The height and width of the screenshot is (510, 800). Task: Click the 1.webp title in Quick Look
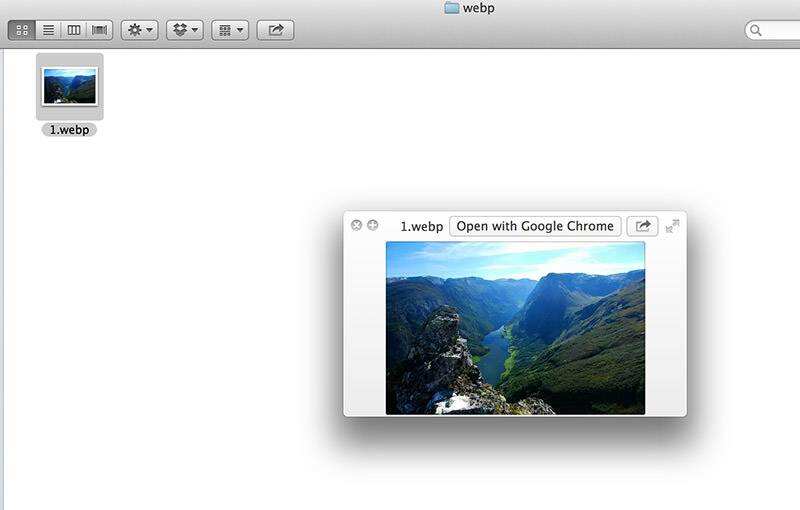pos(421,226)
